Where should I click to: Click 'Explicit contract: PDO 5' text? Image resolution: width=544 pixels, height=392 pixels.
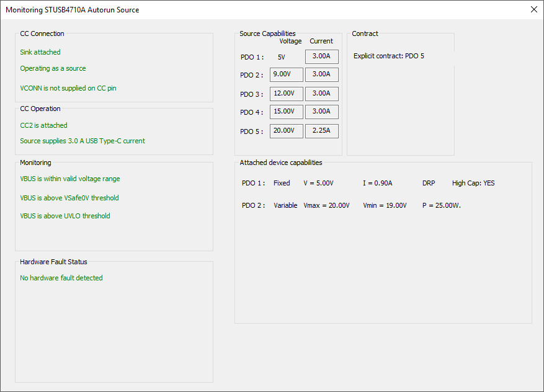click(x=388, y=56)
